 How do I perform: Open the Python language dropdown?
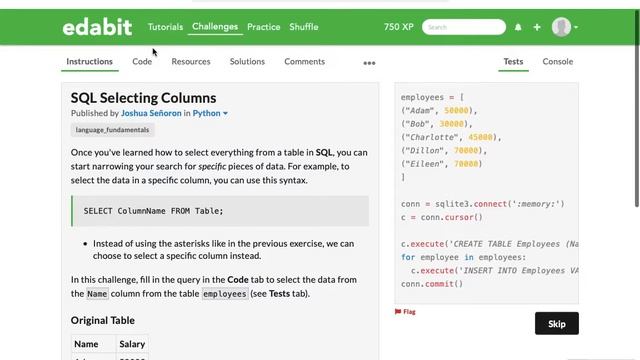(x=210, y=113)
